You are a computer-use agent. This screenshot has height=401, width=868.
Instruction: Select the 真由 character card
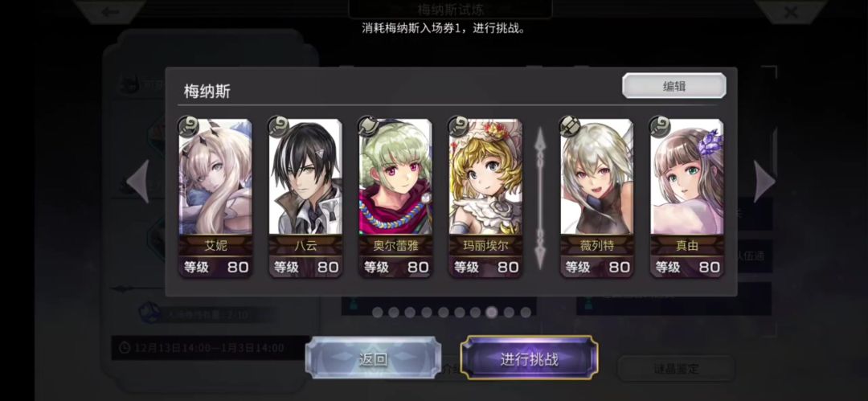coord(687,198)
